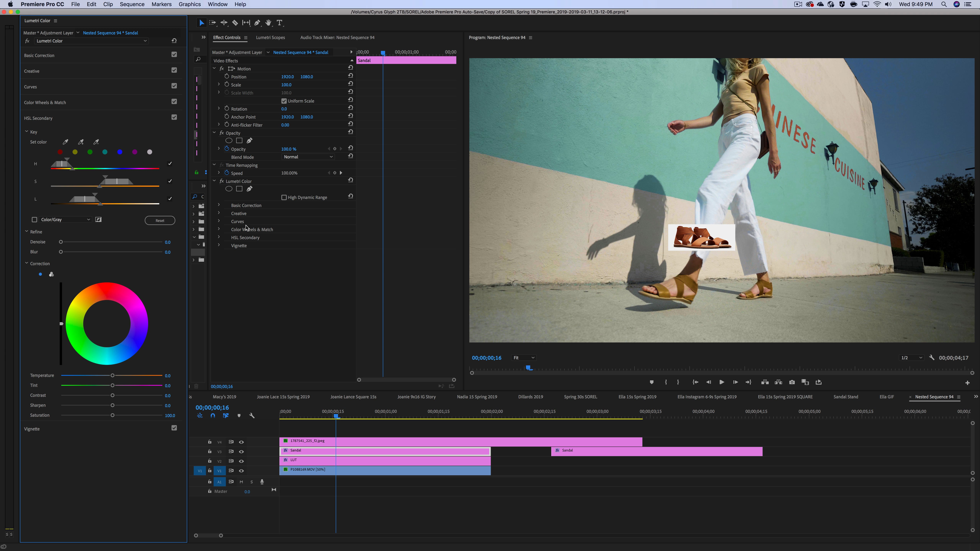The width and height of the screenshot is (980, 551).
Task: Select the red set color swatch
Action: 60,152
